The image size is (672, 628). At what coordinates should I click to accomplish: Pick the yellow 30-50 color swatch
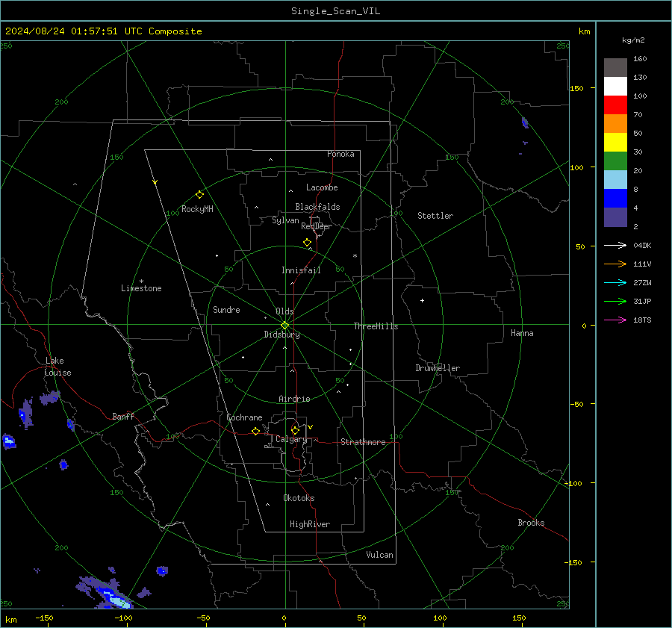pos(615,143)
